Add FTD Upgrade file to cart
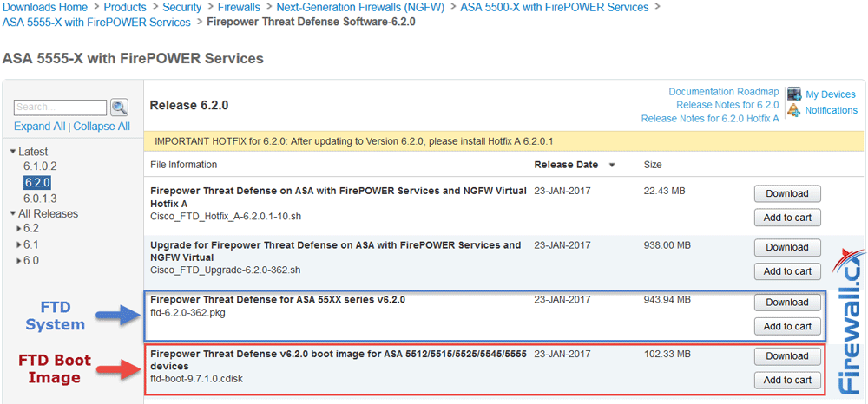This screenshot has height=404, width=868. 787,271
